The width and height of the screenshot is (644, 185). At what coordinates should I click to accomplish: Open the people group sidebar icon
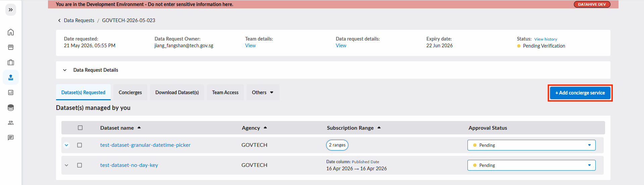[11, 123]
